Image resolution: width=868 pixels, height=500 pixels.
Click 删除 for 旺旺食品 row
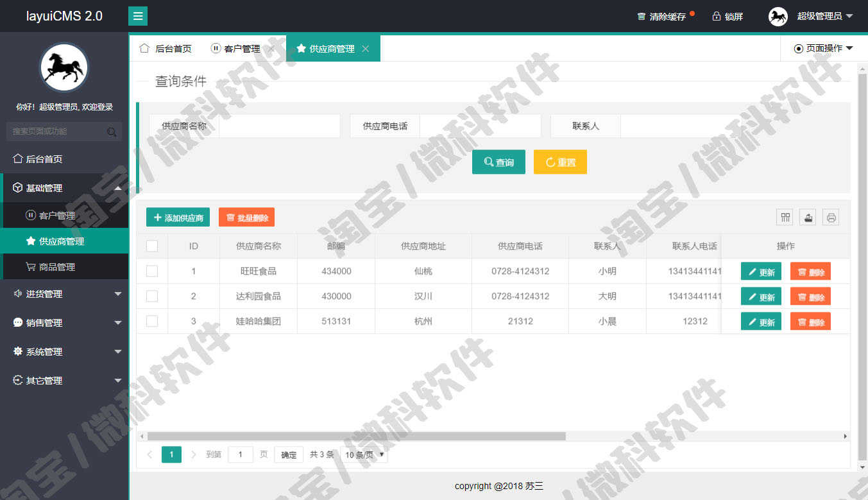pyautogui.click(x=810, y=272)
